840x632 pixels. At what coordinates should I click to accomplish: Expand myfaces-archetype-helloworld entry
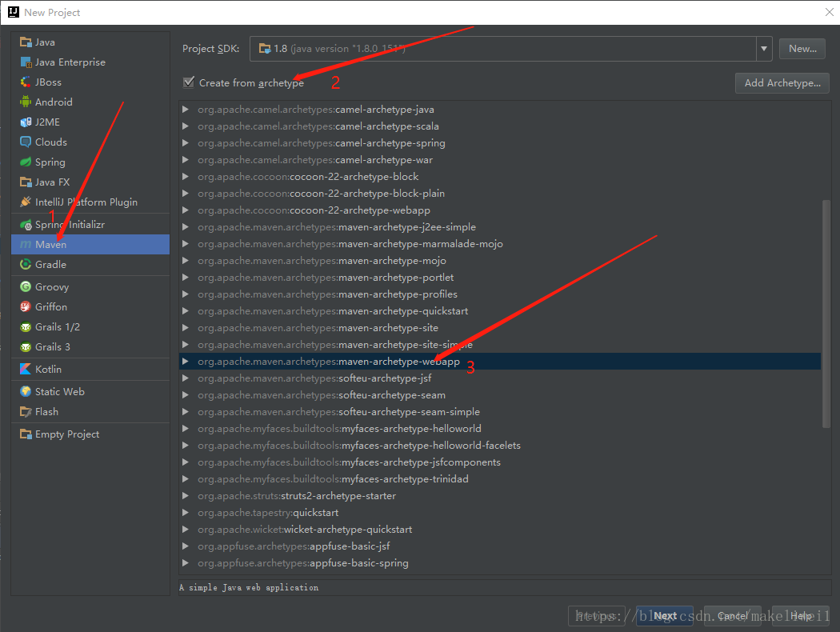point(186,429)
